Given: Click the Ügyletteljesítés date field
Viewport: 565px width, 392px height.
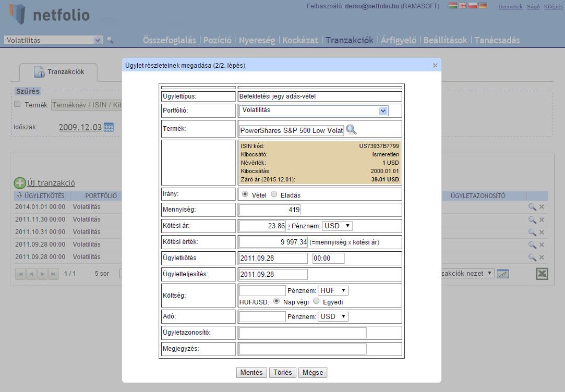Looking at the screenshot, I should click(273, 274).
